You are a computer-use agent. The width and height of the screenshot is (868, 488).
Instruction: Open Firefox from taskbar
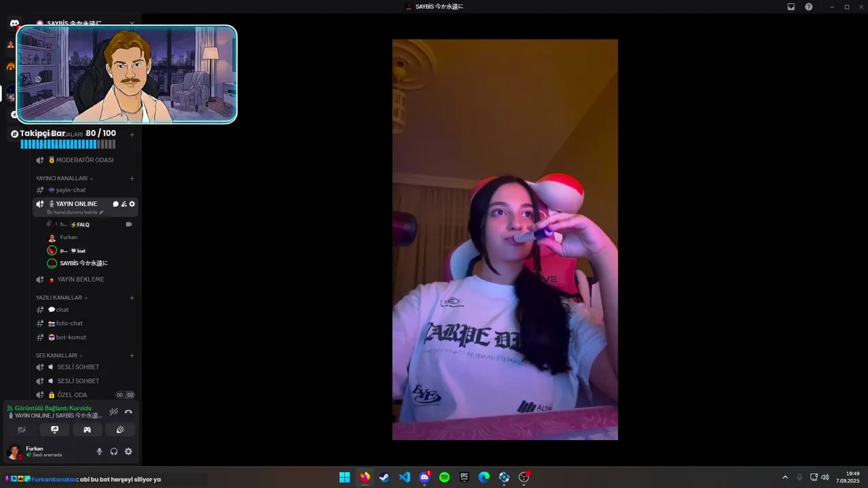tap(365, 477)
